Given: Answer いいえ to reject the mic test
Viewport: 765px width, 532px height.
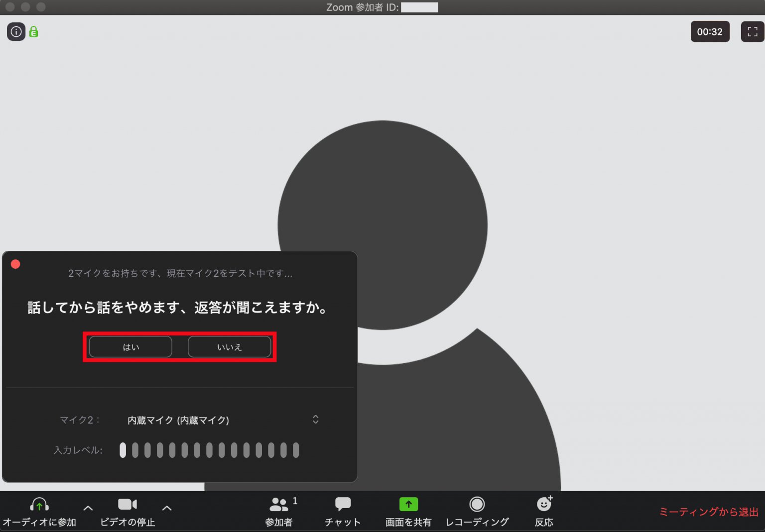Looking at the screenshot, I should pyautogui.click(x=229, y=347).
